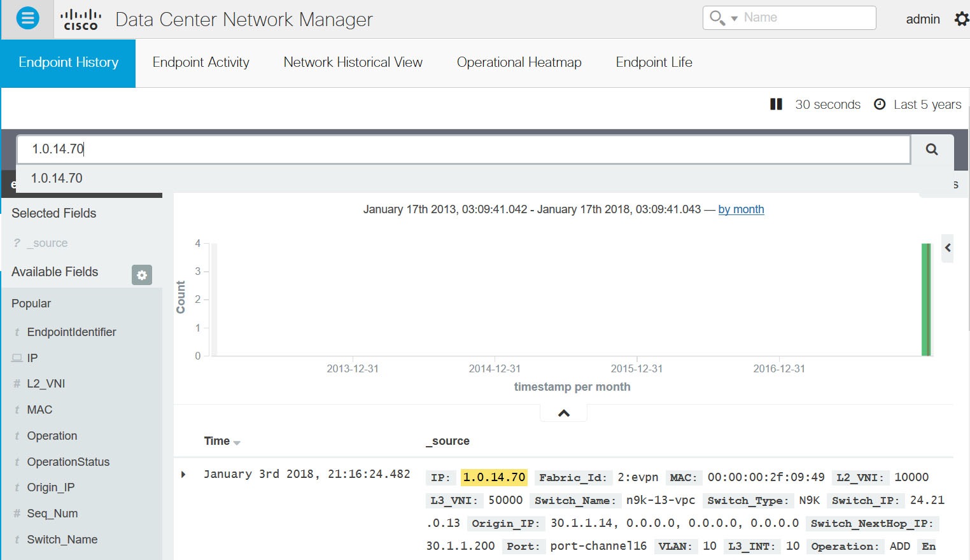Click the chevron on the chart's right edge
The width and height of the screenshot is (970, 560).
948,248
